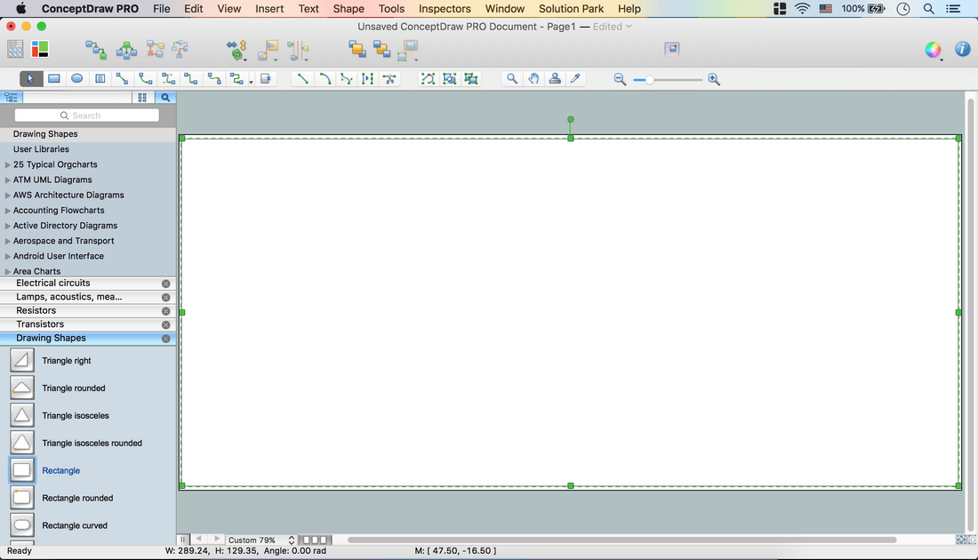The width and height of the screenshot is (978, 560).
Task: Pick the straight line drawing tool
Action: [302, 78]
